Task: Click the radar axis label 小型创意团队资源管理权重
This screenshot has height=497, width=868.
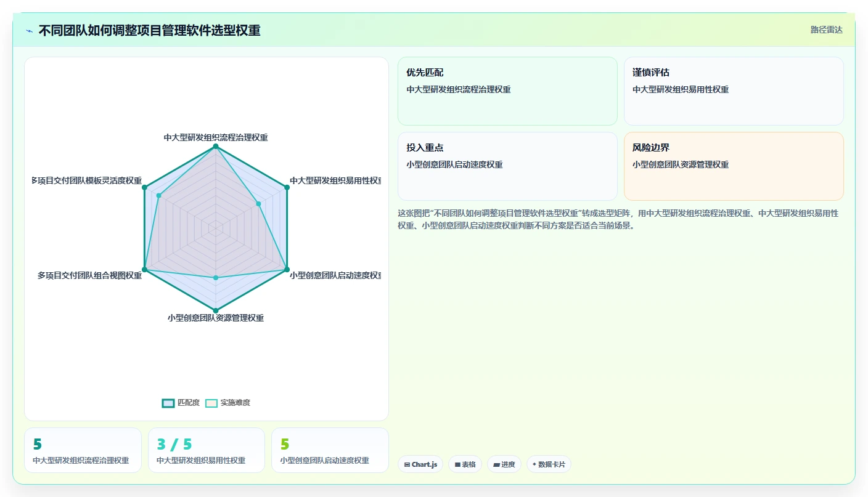Action: click(216, 318)
